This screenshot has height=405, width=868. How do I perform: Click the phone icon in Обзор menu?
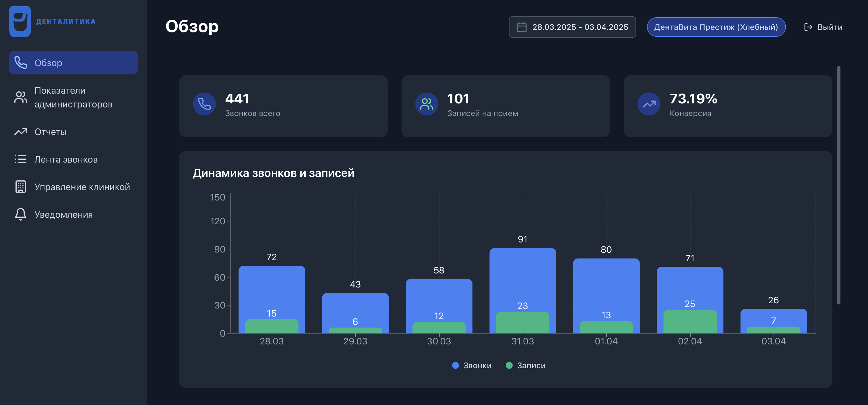(21, 63)
